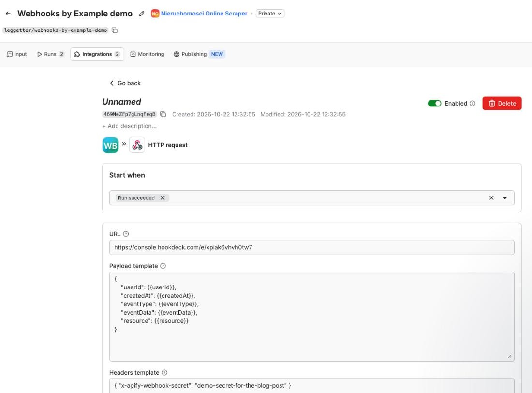Image resolution: width=532 pixels, height=393 pixels.
Task: Clear all selected Start when events
Action: coord(491,197)
